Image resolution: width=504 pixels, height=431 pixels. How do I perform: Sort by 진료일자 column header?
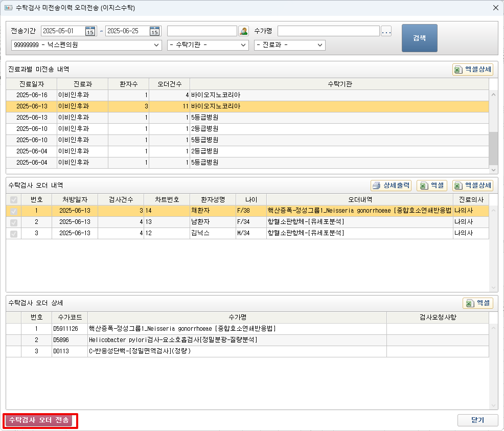click(31, 84)
